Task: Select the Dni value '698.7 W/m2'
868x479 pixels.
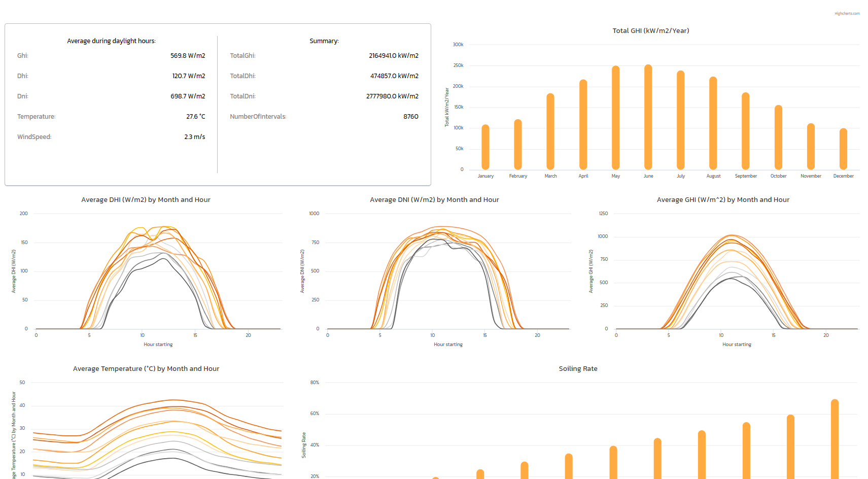Action: 188,96
